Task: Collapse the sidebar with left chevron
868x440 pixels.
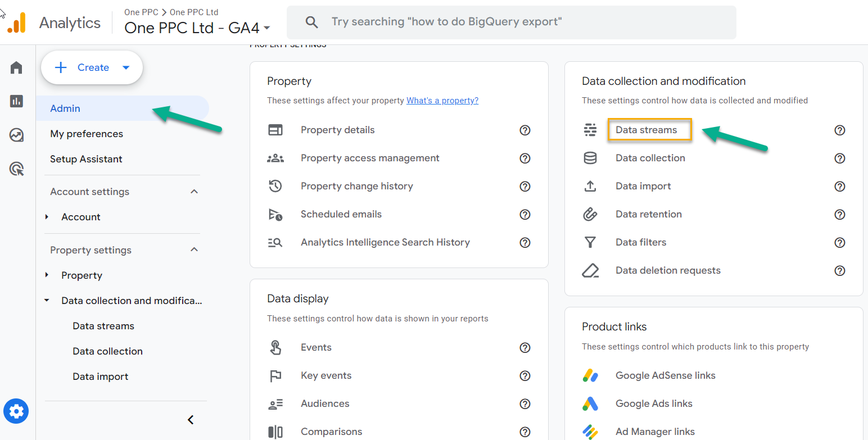Action: (191, 420)
